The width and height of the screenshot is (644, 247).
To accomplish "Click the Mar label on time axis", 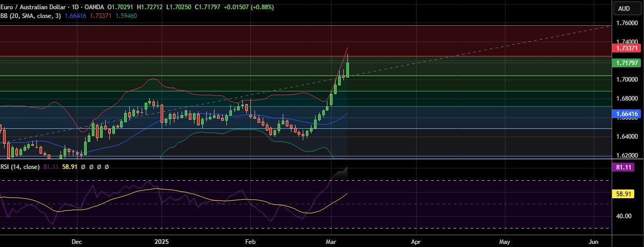I will [331, 241].
